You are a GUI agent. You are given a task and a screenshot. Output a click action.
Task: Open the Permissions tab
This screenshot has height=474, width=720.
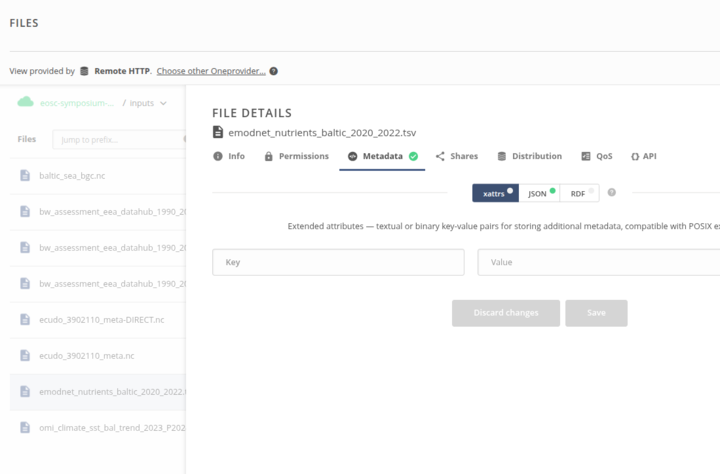coord(296,156)
